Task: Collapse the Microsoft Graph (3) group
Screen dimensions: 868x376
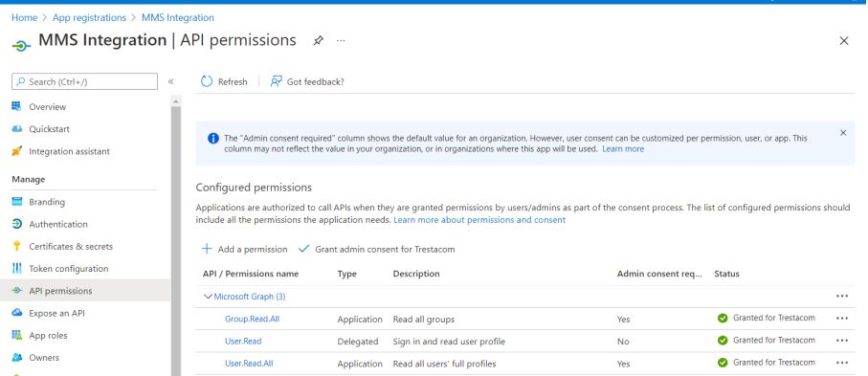Action: (208, 297)
